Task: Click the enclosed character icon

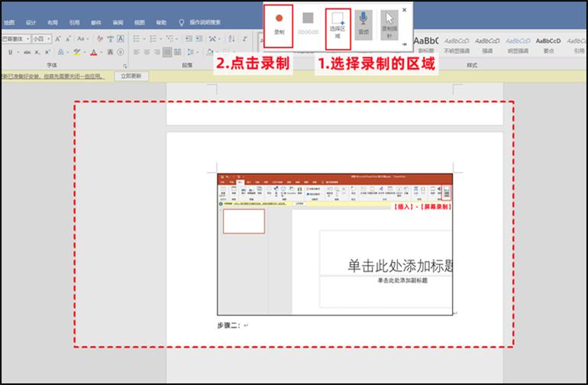Action: tap(121, 52)
